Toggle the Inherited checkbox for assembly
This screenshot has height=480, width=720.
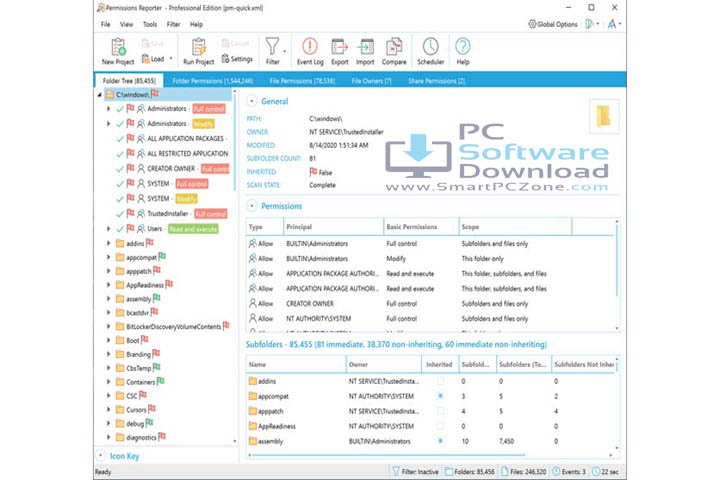coord(440,441)
